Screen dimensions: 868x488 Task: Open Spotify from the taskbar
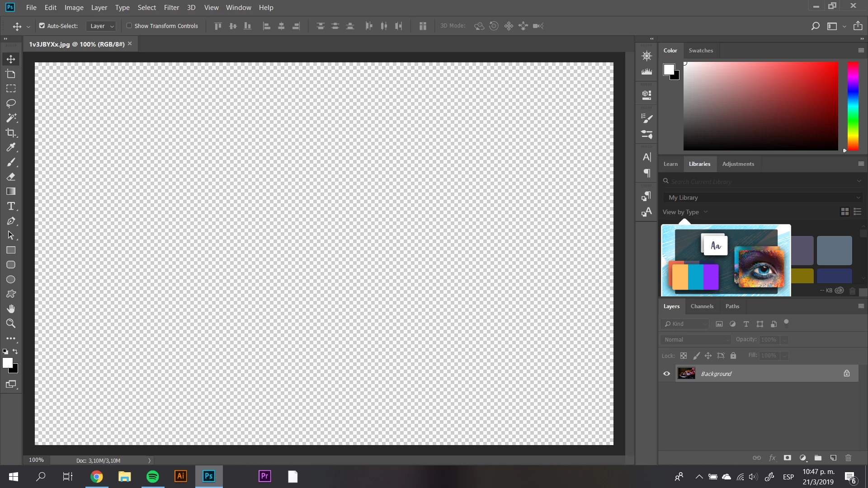153,476
